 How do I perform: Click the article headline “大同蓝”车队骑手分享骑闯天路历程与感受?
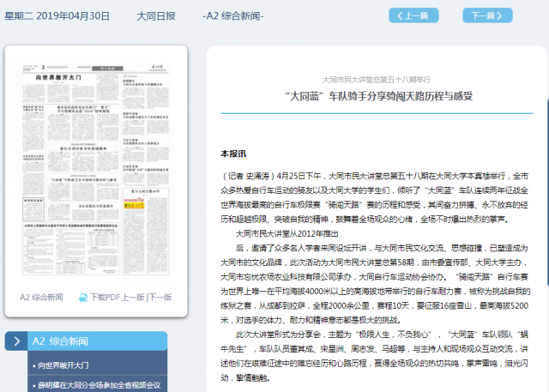[378, 96]
